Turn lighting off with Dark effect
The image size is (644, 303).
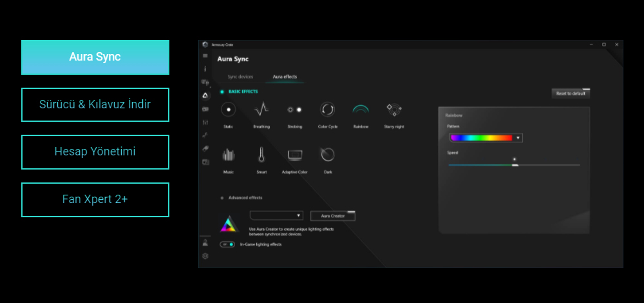coord(328,155)
